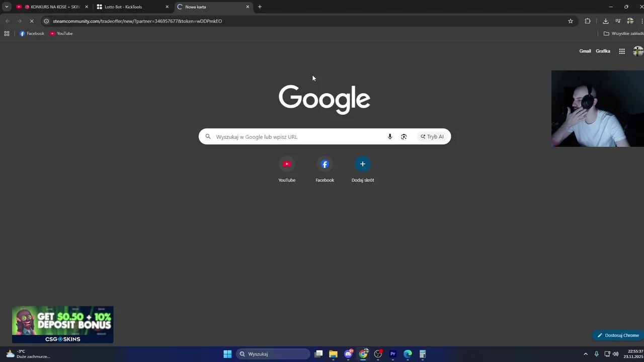The height and width of the screenshot is (362, 644).
Task: Add a shortcut with Dodaj skrót
Action: pyautogui.click(x=362, y=170)
